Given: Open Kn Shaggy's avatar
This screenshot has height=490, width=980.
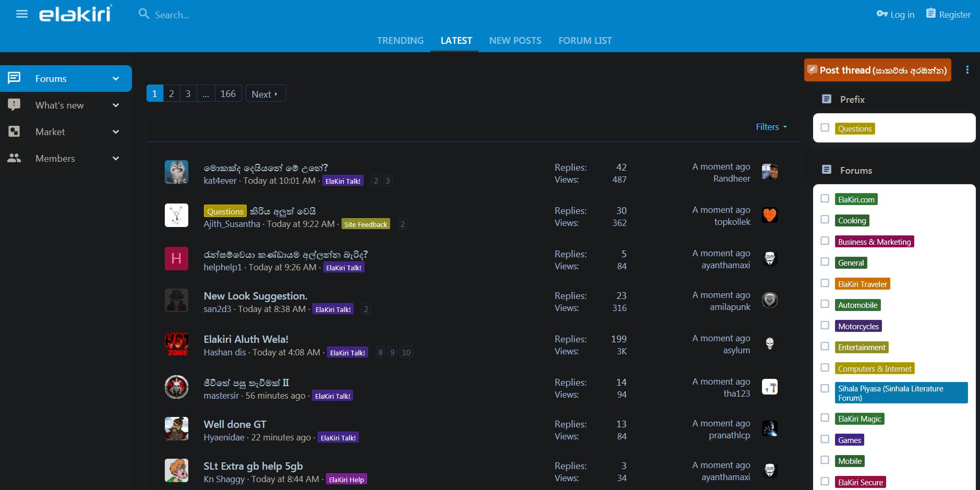Looking at the screenshot, I should pos(176,471).
